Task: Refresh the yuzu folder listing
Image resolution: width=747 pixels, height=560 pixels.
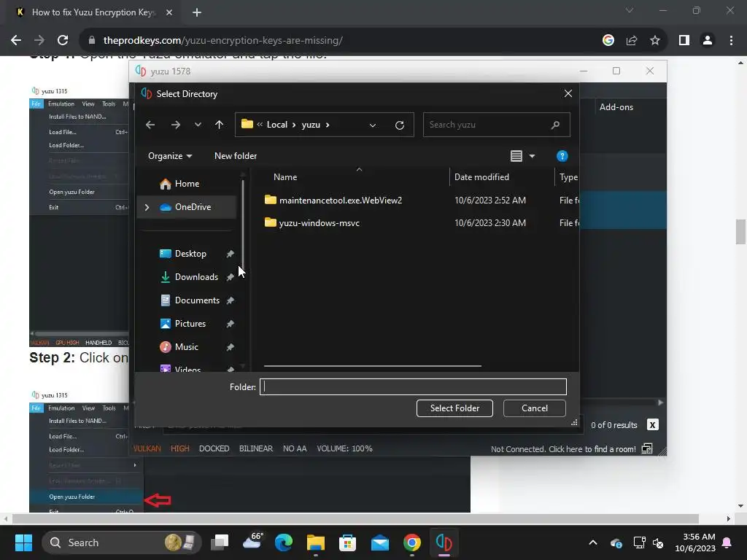Action: tap(400, 125)
